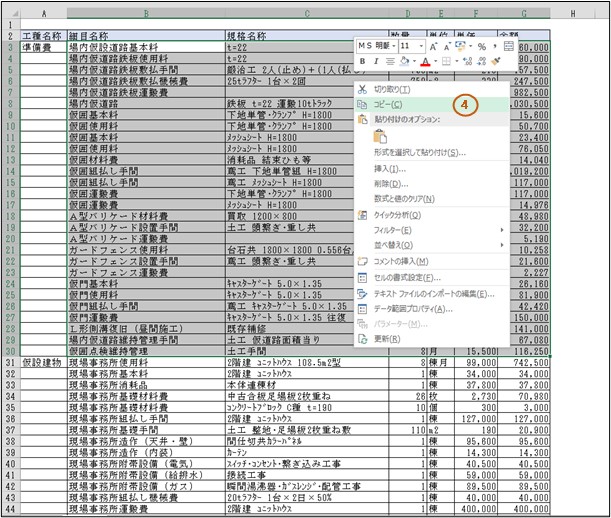Select コピー(C) from the context menu
The height and width of the screenshot is (518, 611).
[x=388, y=104]
